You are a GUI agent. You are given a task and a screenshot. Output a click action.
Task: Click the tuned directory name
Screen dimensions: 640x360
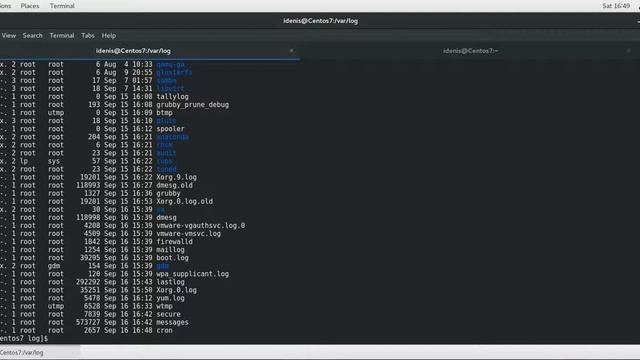point(167,169)
